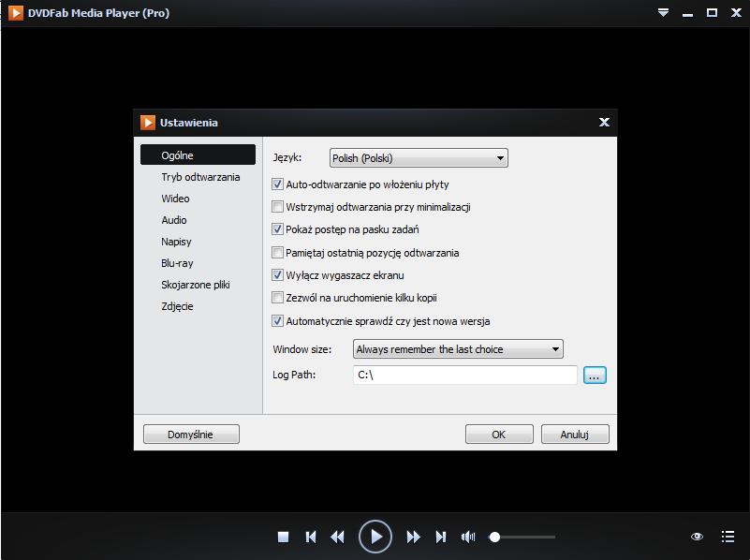Toggle Pokaż postęp na pasku zadań

click(277, 229)
